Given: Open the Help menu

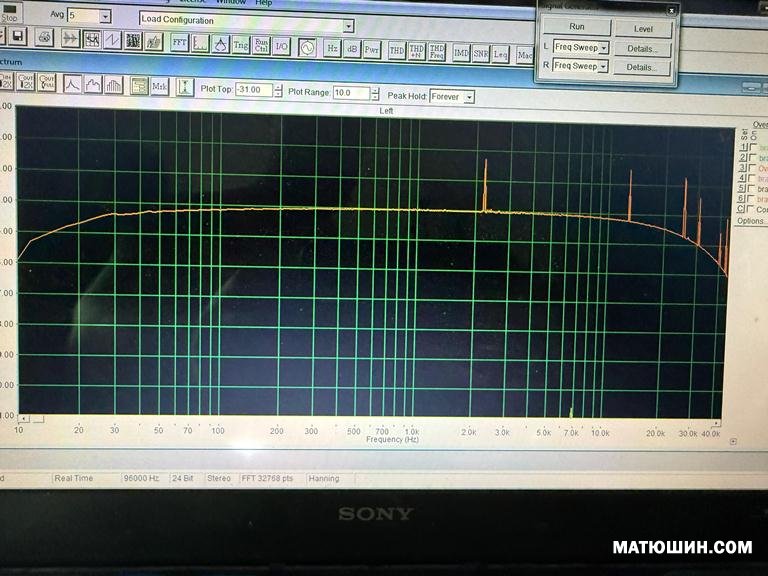Looking at the screenshot, I should coord(263,3).
